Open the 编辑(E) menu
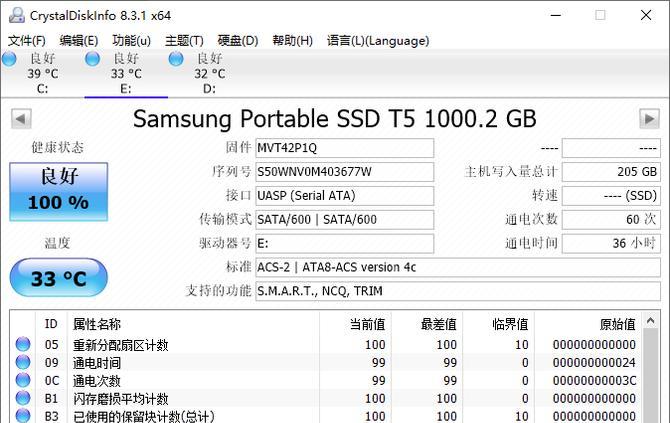Image resolution: width=670 pixels, height=423 pixels. coord(79,41)
